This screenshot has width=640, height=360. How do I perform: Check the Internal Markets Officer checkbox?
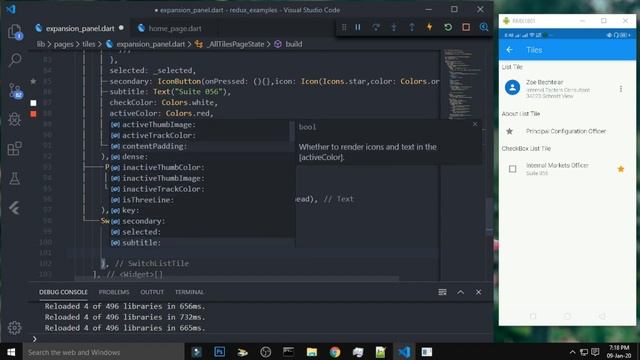tap(512, 169)
